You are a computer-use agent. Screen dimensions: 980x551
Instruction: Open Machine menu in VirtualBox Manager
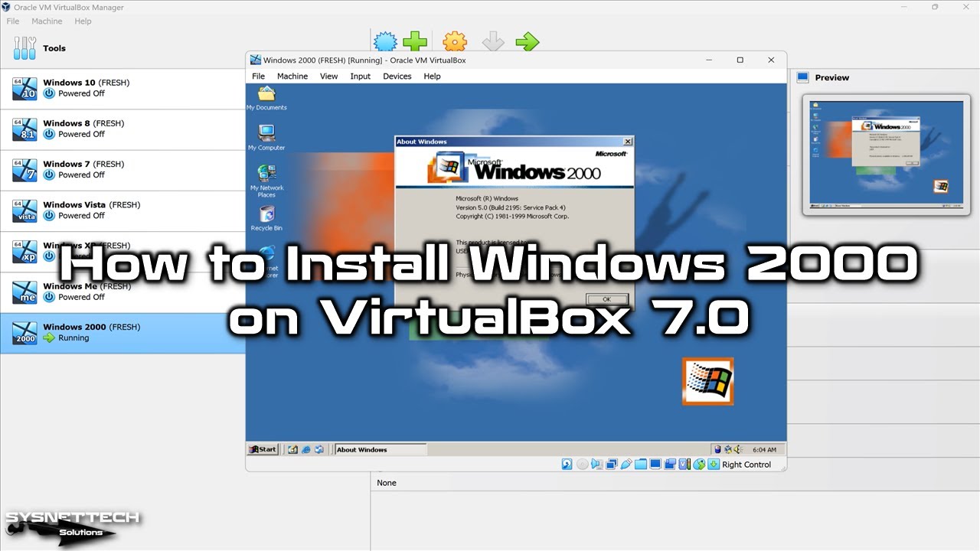(x=47, y=21)
